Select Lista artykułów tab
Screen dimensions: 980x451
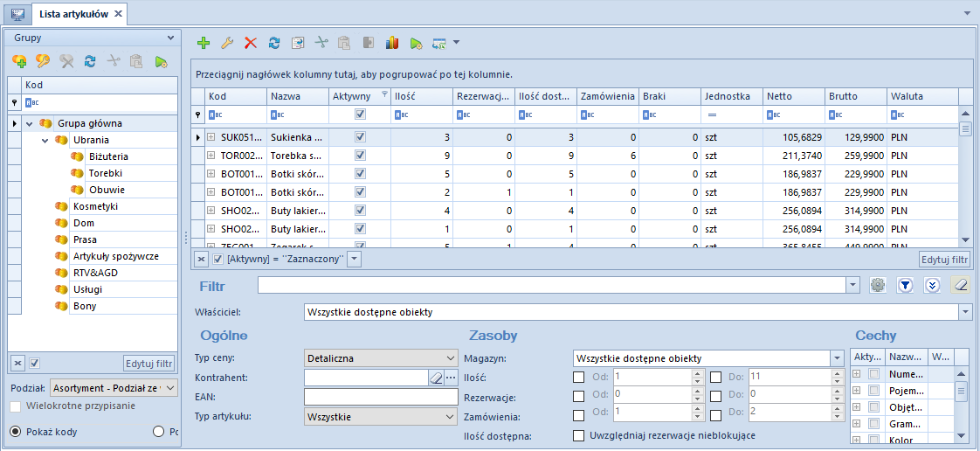[x=73, y=14]
